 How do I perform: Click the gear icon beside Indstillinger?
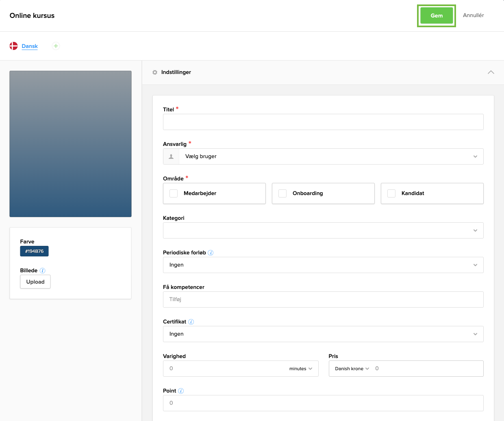point(155,72)
